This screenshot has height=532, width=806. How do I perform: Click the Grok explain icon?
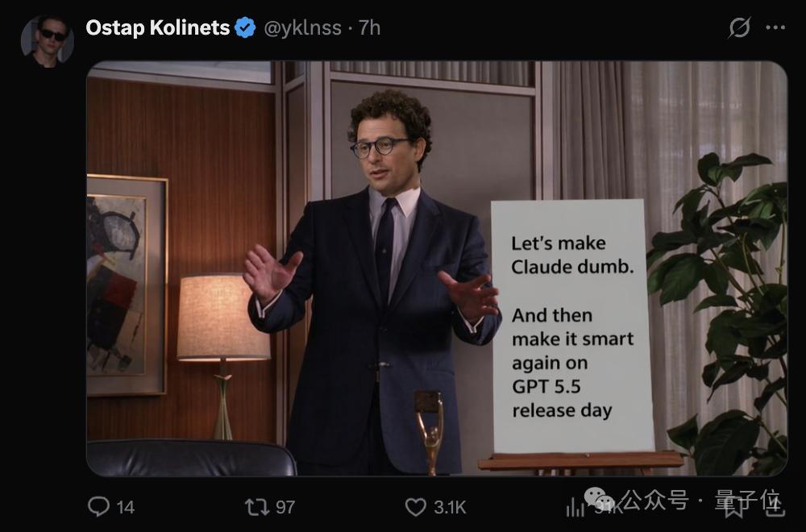point(739,28)
